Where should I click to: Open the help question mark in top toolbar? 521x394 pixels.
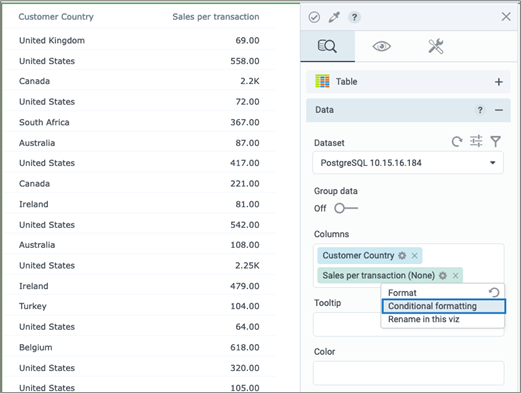354,17
